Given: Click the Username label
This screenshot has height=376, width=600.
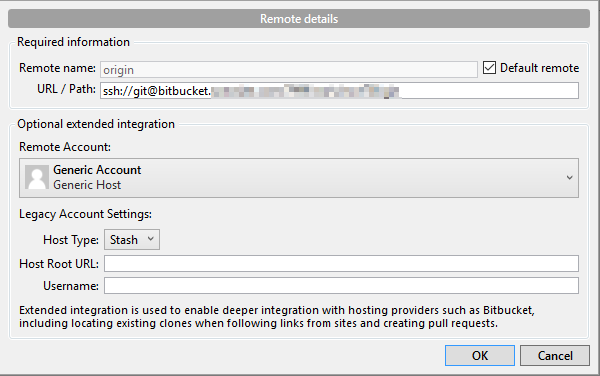Looking at the screenshot, I should click(71, 286).
